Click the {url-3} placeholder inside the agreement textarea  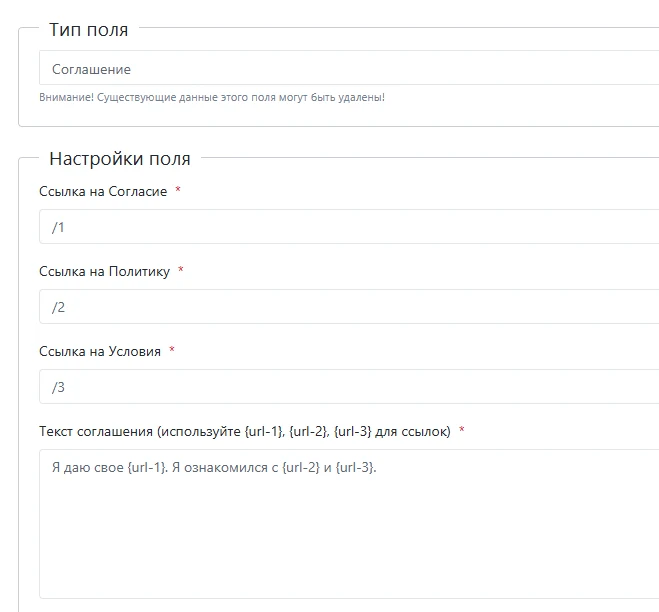[354, 467]
